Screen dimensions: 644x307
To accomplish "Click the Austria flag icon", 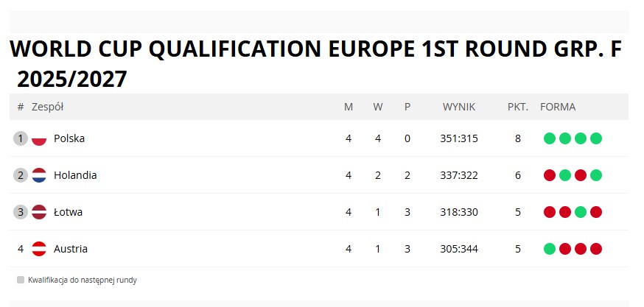I will (39, 249).
